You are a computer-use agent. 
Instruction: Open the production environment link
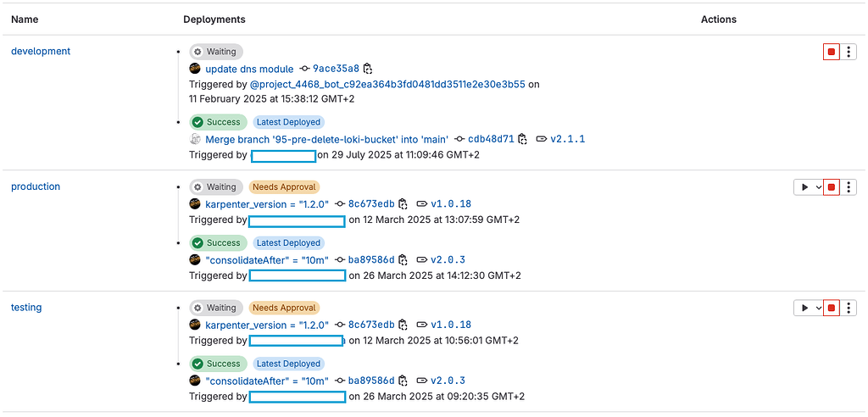(36, 186)
